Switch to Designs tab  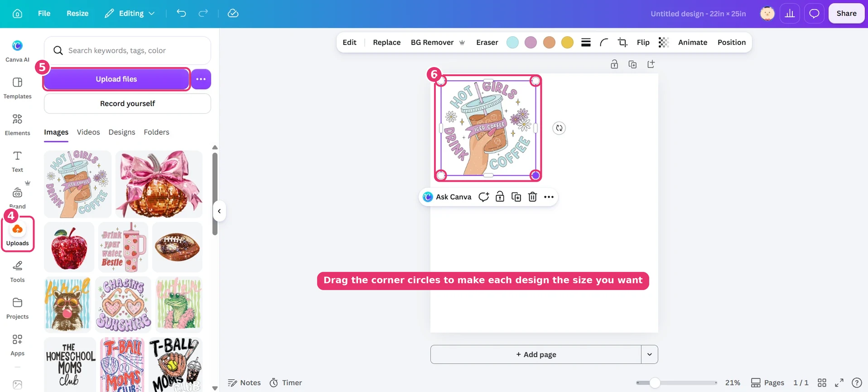coord(121,132)
